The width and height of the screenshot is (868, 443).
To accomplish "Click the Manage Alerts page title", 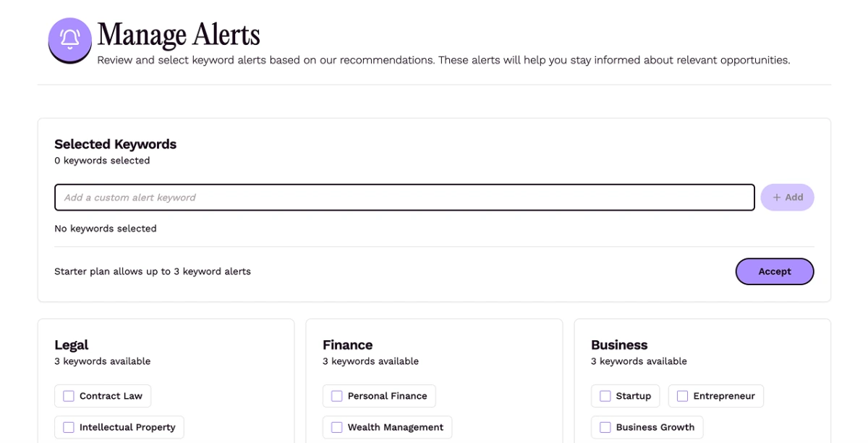I will [179, 35].
